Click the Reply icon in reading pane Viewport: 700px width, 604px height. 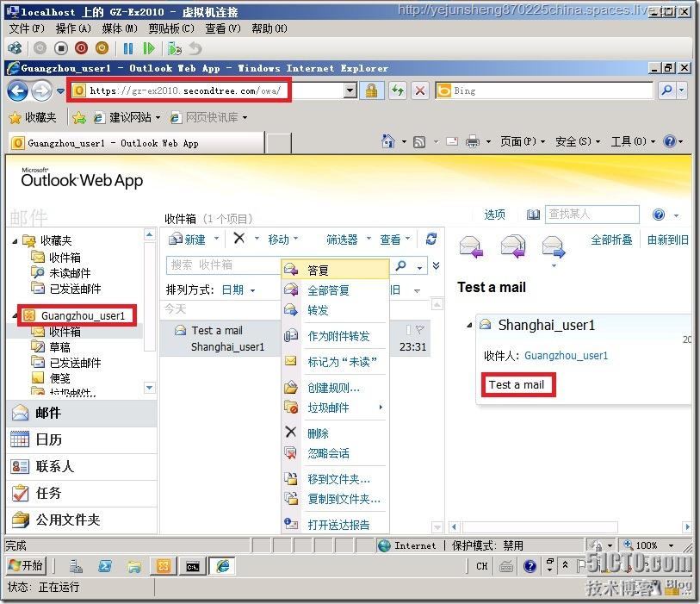pos(472,247)
